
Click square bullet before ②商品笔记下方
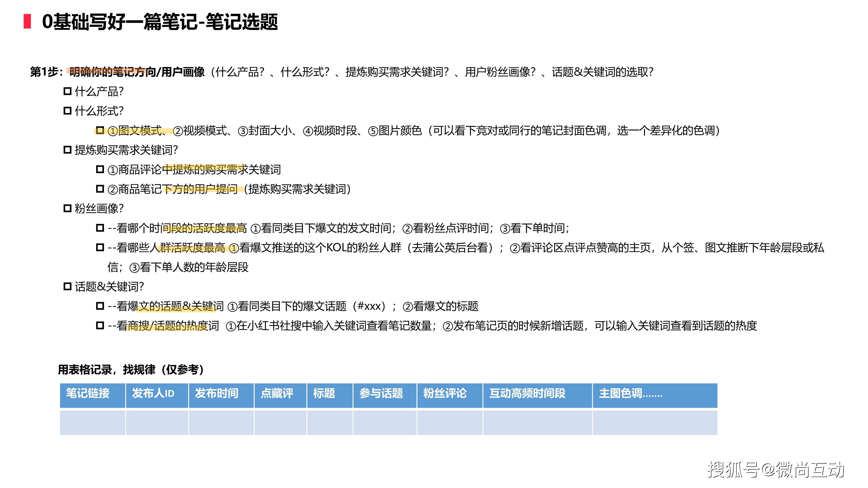tap(100, 189)
